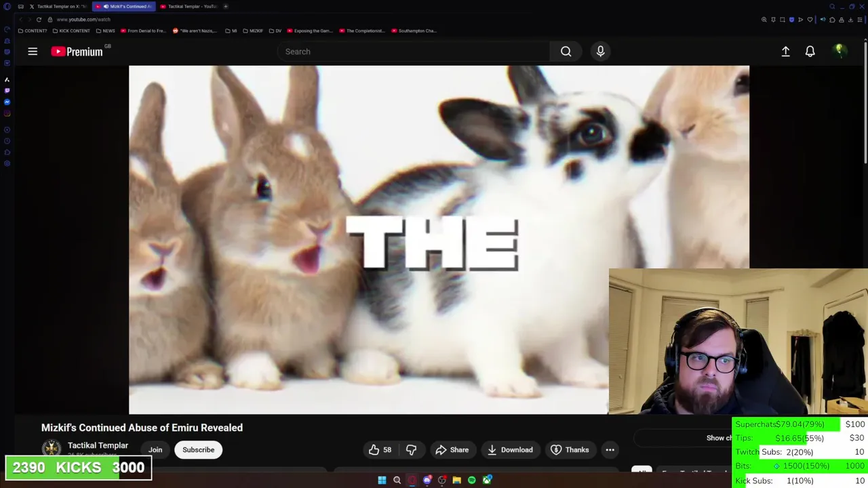Switch to Mizkif's Continued Abuse tab
The image size is (868, 488).
(x=123, y=6)
